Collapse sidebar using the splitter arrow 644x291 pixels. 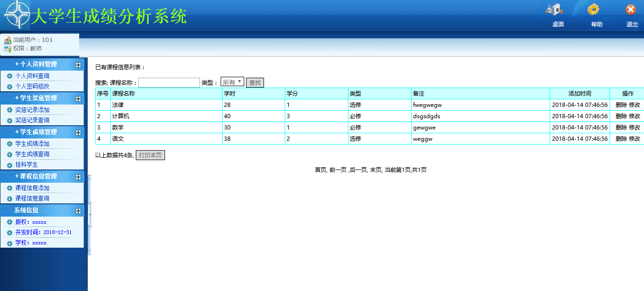click(x=90, y=215)
